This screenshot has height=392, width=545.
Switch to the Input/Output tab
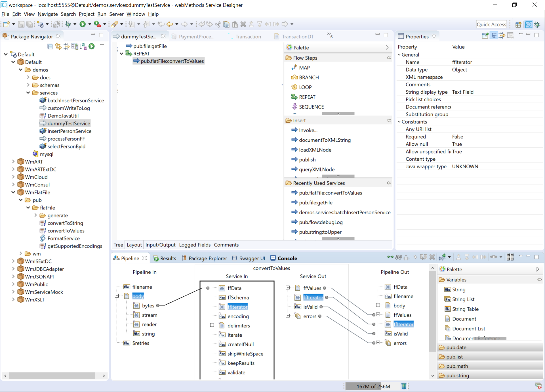coord(160,245)
